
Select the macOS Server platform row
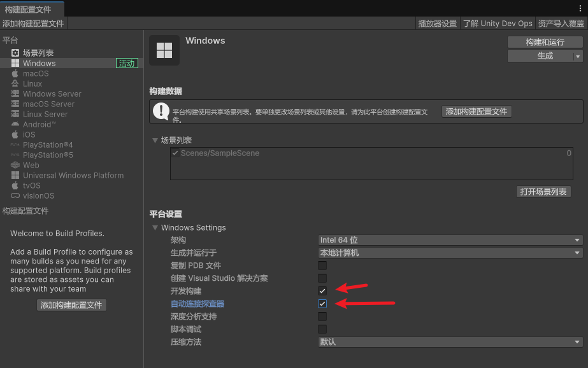click(71, 104)
